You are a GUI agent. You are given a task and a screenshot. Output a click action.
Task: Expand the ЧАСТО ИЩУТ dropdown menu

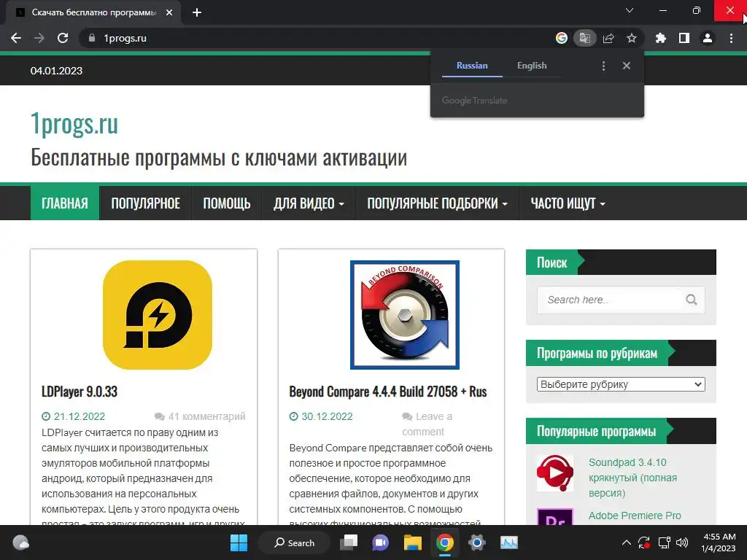click(568, 203)
